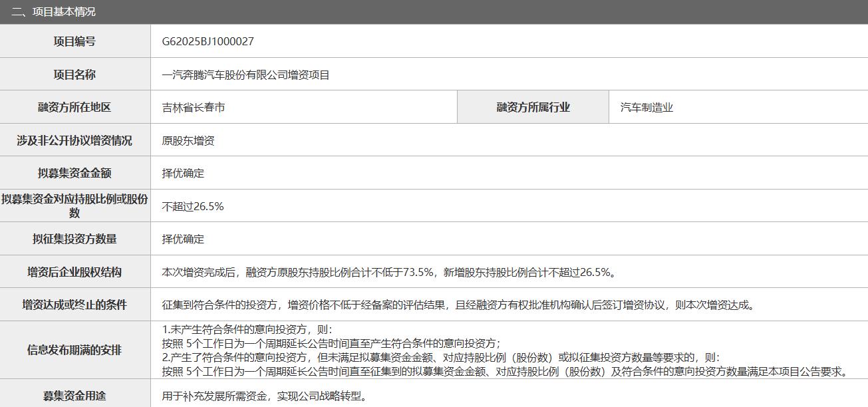This screenshot has width=868, height=407.
Task: Click the 增资后企业股权结构 label cell
Action: coord(74,272)
